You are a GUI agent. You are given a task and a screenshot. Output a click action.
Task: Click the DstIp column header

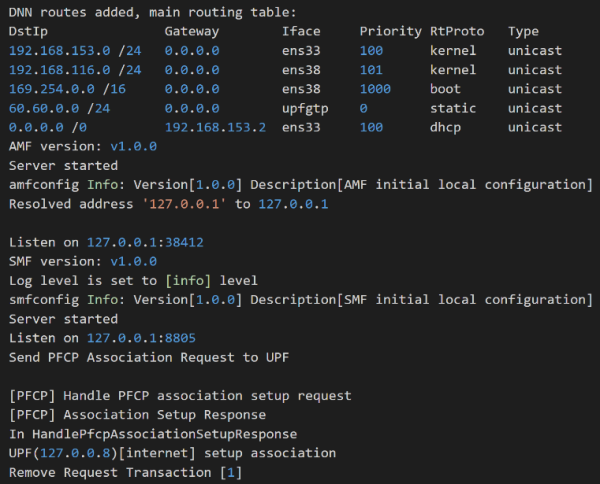pos(28,31)
